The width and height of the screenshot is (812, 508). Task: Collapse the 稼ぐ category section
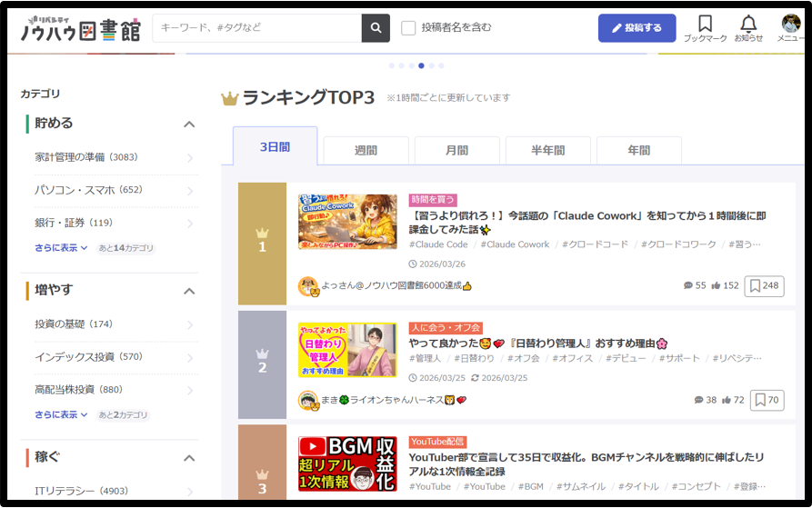[x=189, y=458]
